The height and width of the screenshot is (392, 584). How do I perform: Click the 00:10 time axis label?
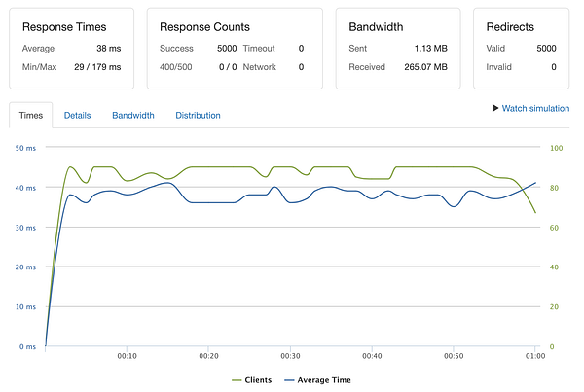[x=127, y=356]
